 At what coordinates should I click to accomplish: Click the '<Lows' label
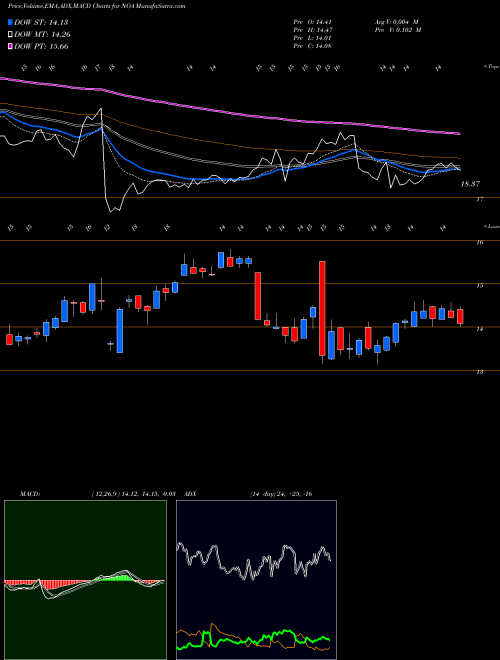[x=492, y=226]
